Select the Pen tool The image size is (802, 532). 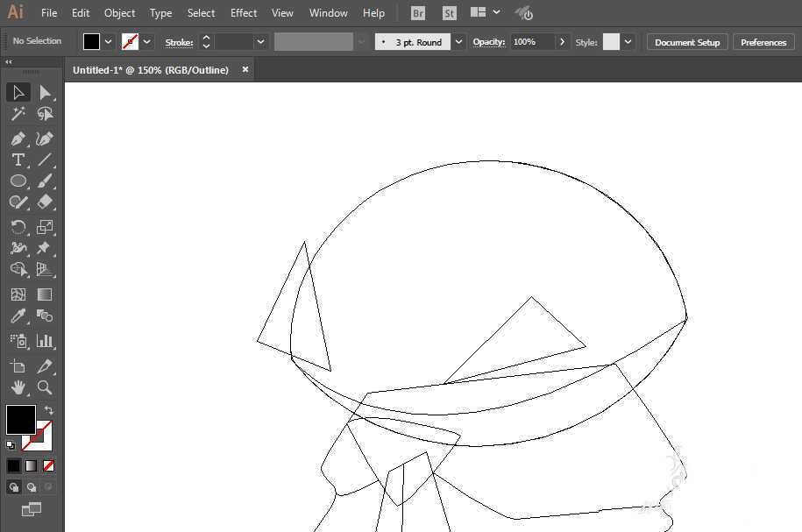pyautogui.click(x=18, y=138)
